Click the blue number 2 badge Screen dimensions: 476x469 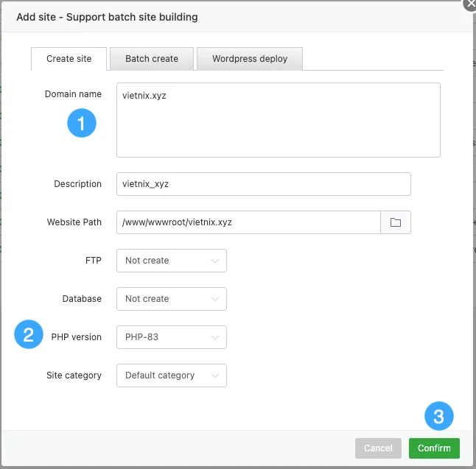pyautogui.click(x=29, y=335)
